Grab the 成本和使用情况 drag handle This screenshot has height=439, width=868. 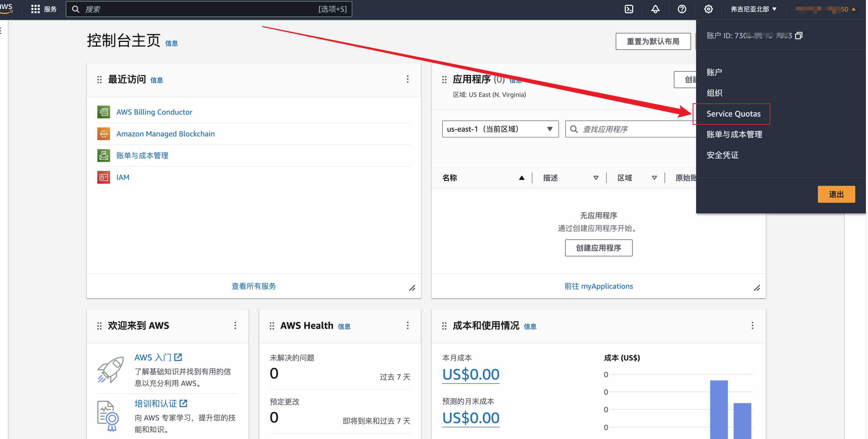click(x=444, y=326)
